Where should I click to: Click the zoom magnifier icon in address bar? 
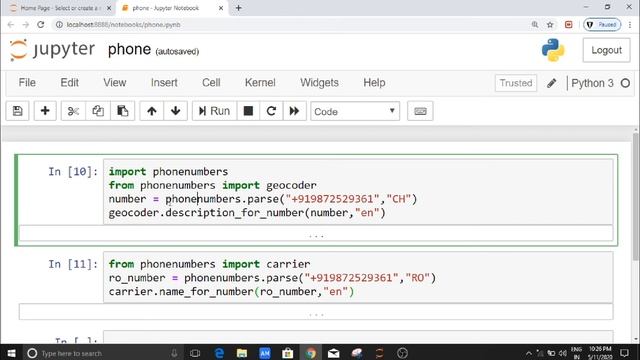click(x=535, y=25)
